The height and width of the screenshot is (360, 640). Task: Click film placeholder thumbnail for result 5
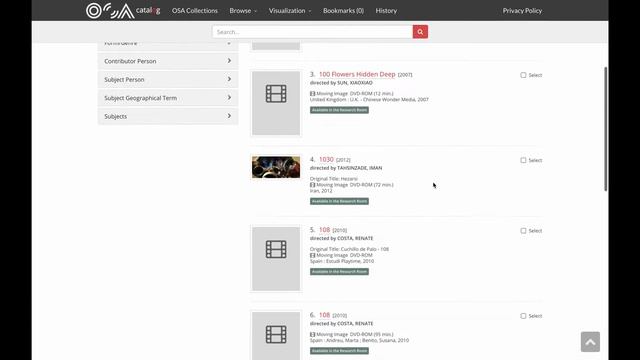[276, 259]
